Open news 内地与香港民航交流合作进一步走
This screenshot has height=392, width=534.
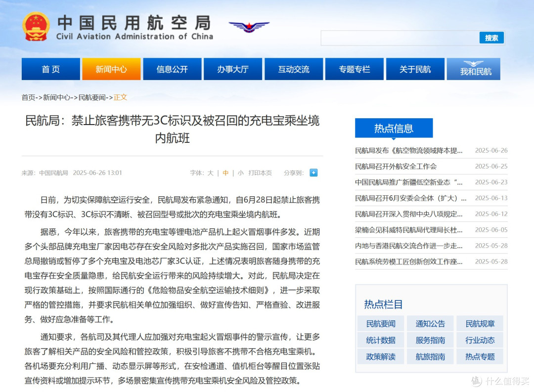pyautogui.click(x=409, y=246)
